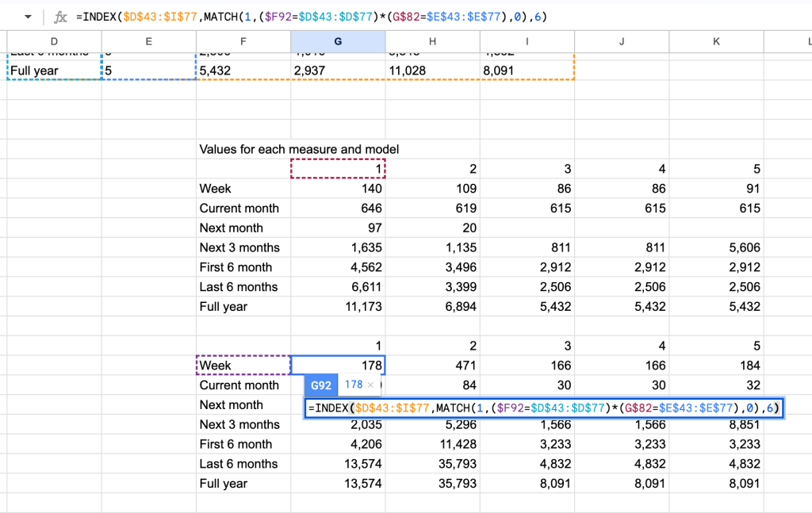This screenshot has height=513, width=812.
Task: Select the 'Values for each measure and model' cell
Action: click(299, 149)
